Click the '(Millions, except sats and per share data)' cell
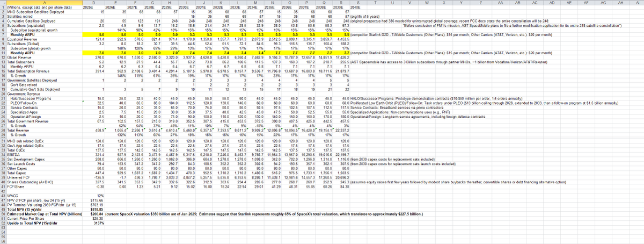644x244 pixels. (44, 6)
